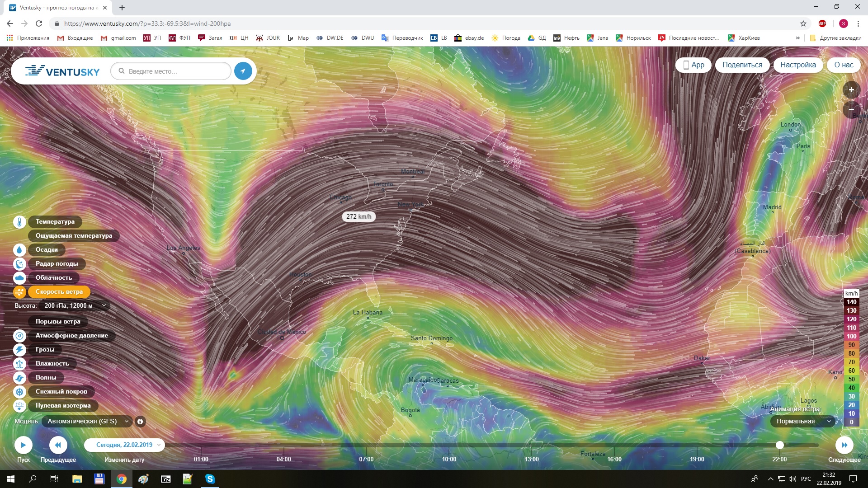Select the Нулевая изотерма layer
Image resolution: width=868 pixels, height=488 pixels.
pyautogui.click(x=63, y=406)
